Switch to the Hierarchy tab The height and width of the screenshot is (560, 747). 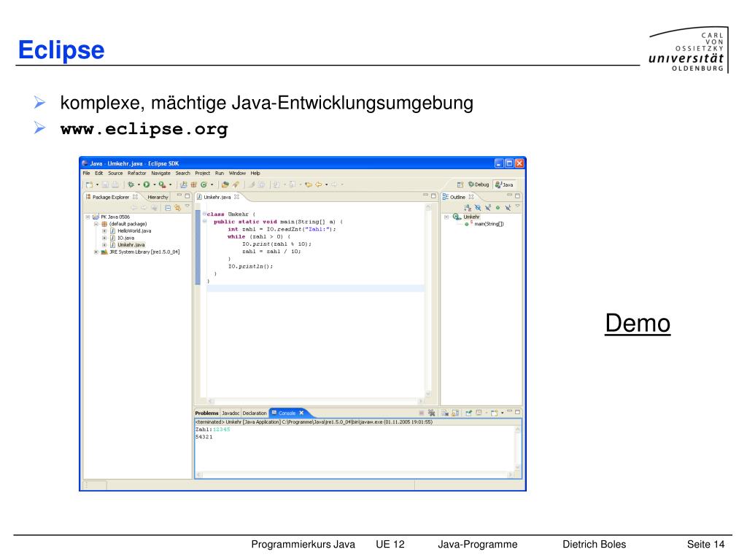point(158,197)
